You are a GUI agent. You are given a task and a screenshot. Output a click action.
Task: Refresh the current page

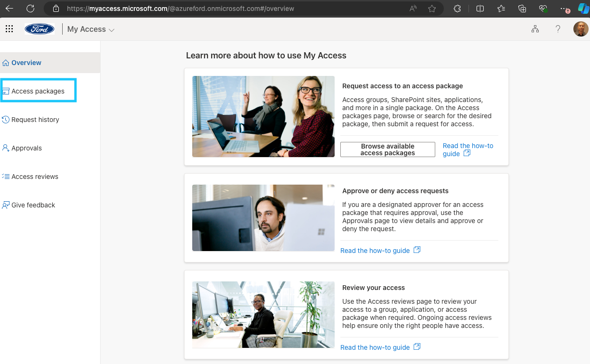[x=30, y=9]
